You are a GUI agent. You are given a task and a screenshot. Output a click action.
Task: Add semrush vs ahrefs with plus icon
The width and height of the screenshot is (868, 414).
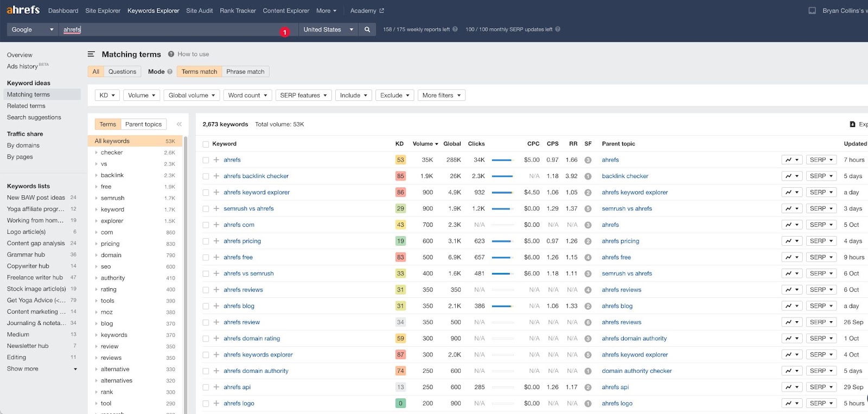point(216,208)
